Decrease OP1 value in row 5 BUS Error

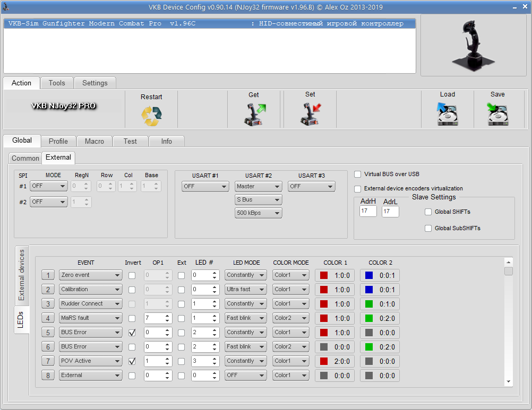coord(167,335)
